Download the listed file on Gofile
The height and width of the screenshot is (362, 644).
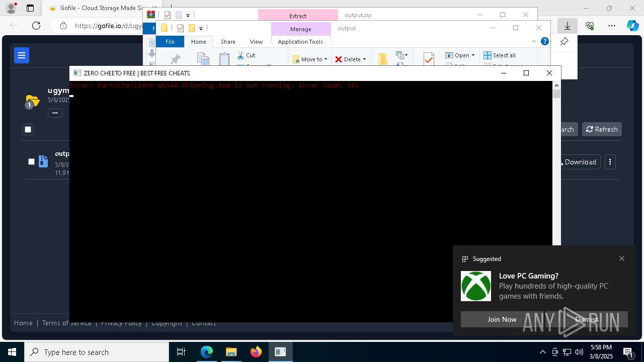pos(579,162)
